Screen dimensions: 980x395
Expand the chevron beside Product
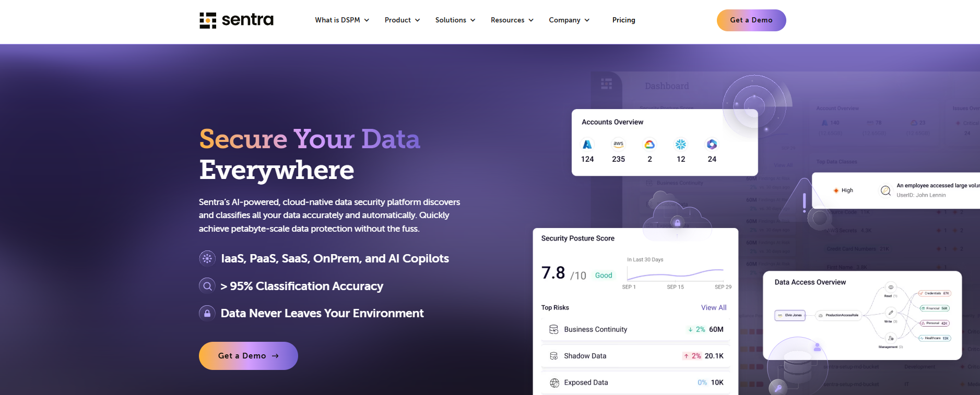(x=417, y=20)
